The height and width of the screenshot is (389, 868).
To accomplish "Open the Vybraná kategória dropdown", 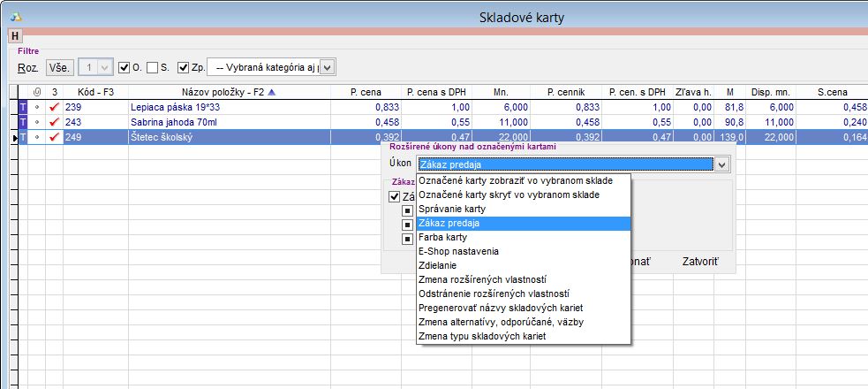I will [327, 67].
